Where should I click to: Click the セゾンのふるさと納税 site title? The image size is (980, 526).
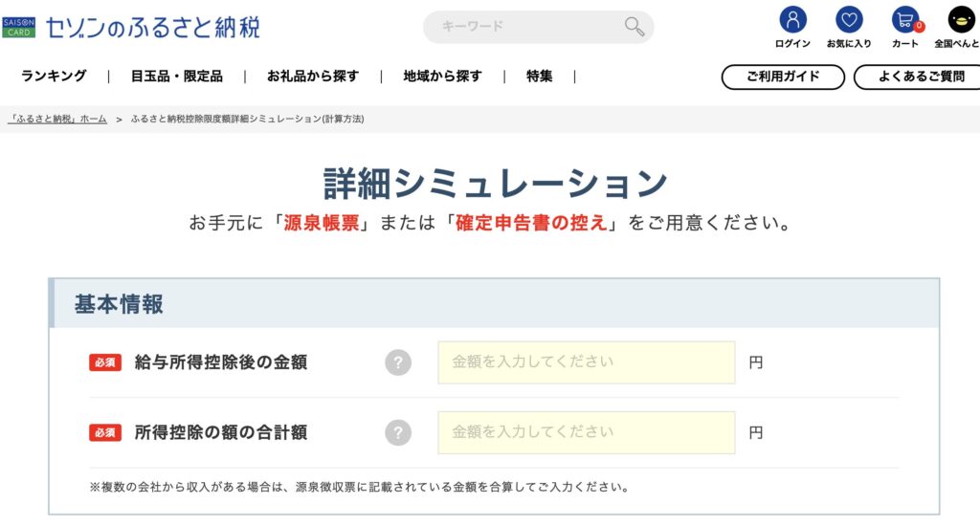click(152, 27)
